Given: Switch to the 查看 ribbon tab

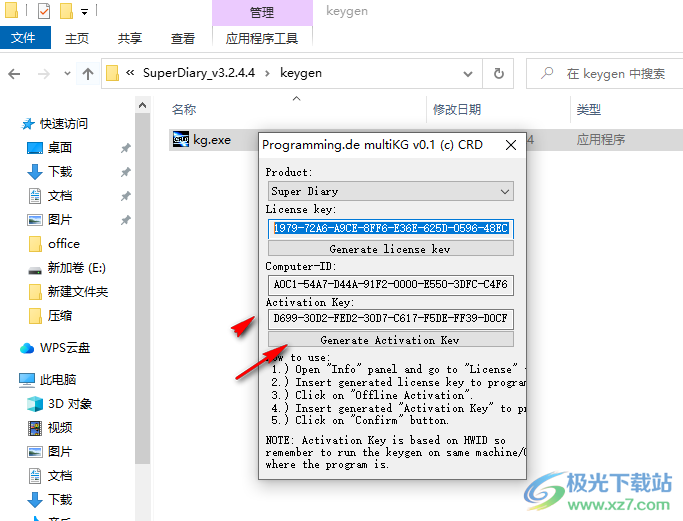Looking at the screenshot, I should (x=183, y=38).
